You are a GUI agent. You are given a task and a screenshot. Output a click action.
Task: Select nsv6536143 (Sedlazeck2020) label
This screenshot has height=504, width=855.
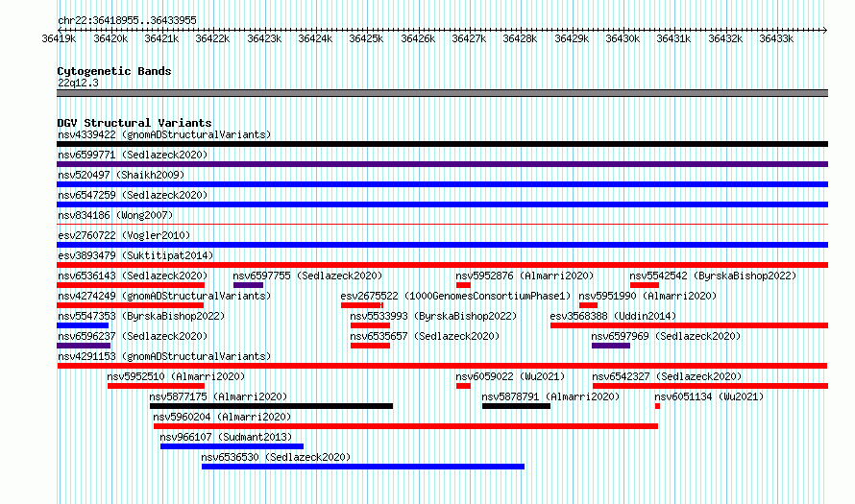coord(133,276)
